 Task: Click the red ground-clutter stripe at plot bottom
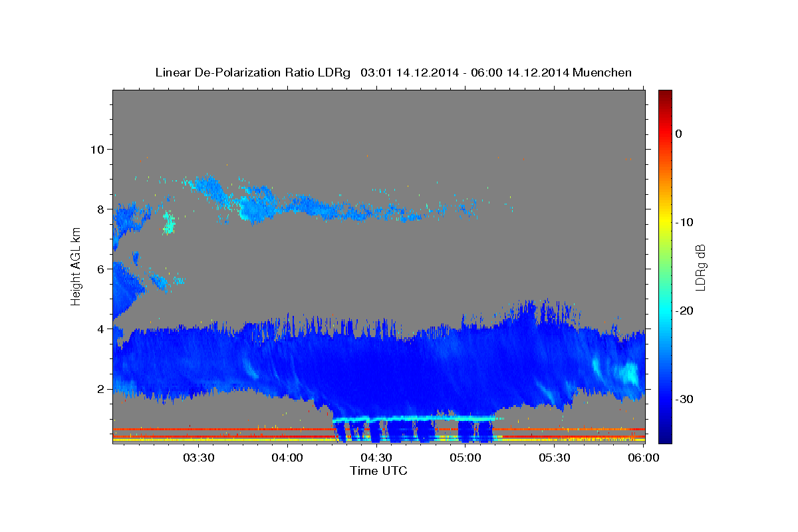pos(379,430)
